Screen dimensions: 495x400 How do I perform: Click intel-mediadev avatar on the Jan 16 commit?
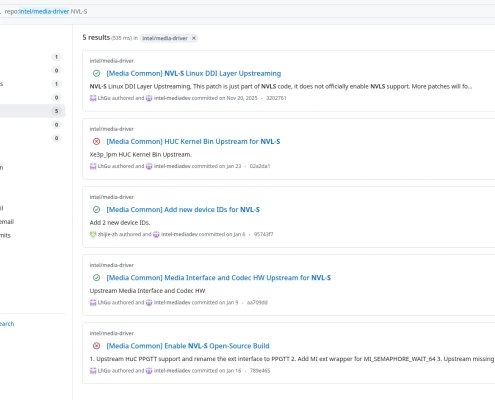149,370
